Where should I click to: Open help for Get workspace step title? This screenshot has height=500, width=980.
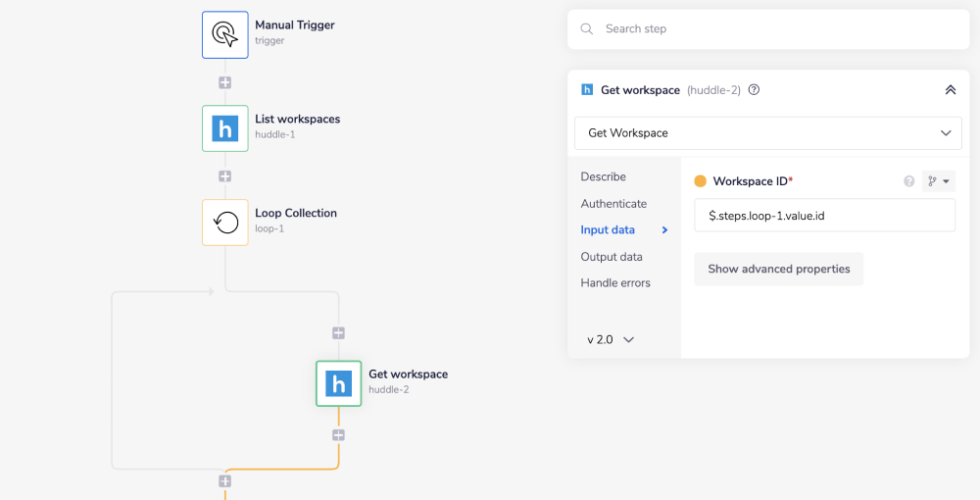(x=754, y=90)
